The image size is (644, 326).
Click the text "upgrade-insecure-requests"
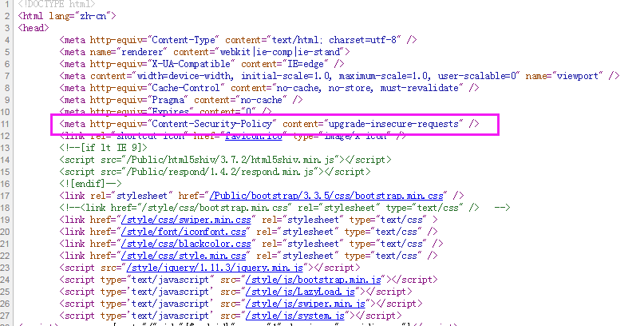click(393, 124)
